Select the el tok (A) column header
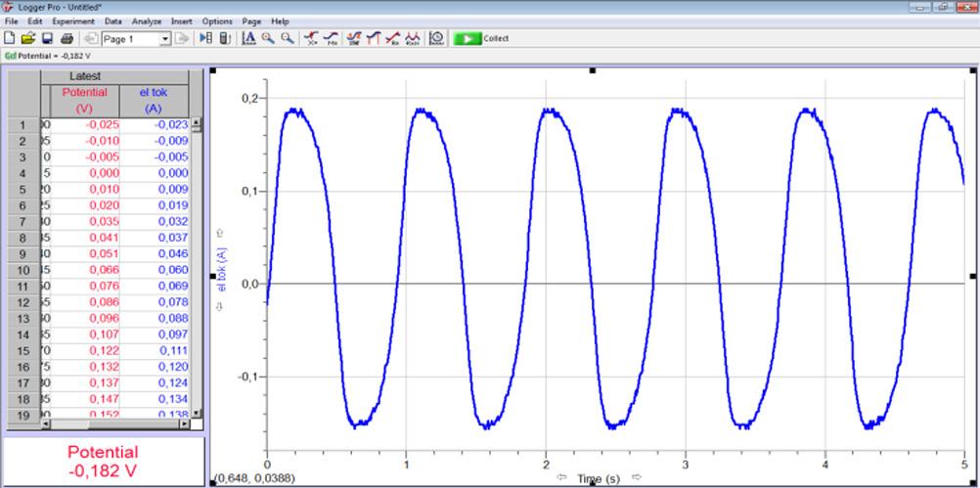Image resolution: width=980 pixels, height=488 pixels. click(x=154, y=100)
